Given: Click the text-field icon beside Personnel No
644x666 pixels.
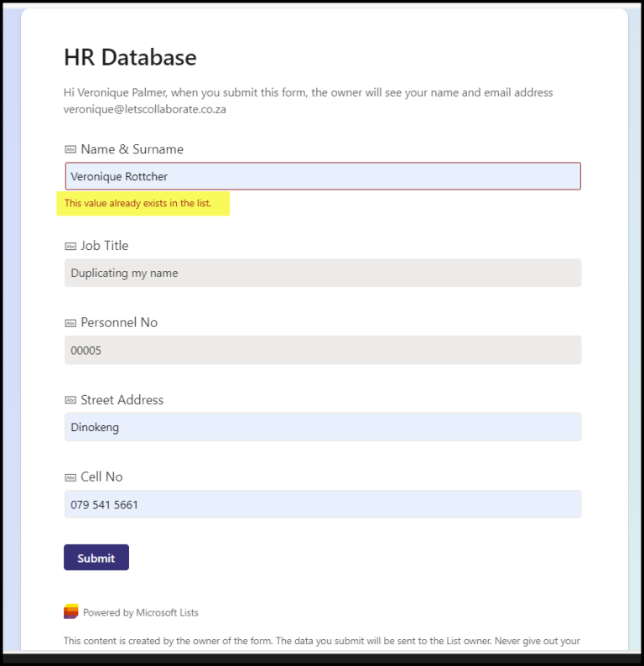Looking at the screenshot, I should pos(70,323).
